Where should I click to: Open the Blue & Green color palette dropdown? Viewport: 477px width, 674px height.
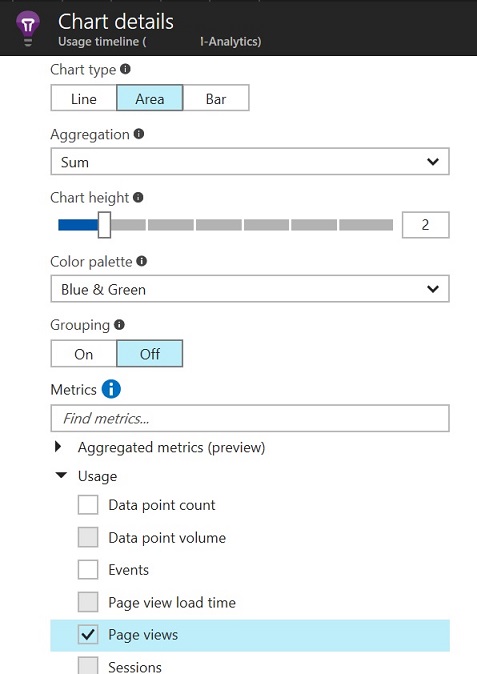pos(250,289)
